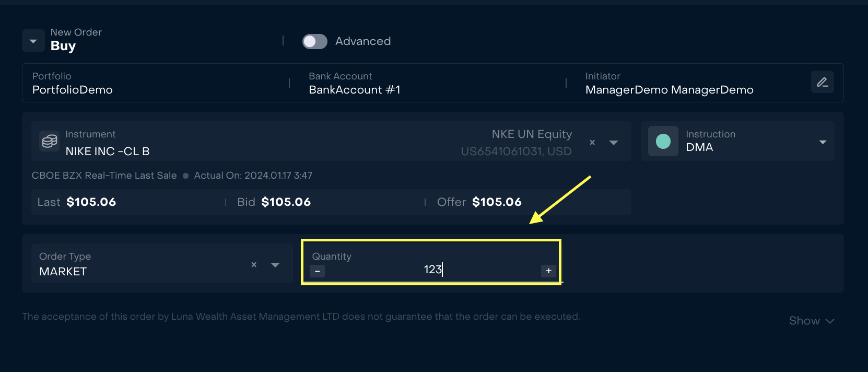Click the teal circle Instruction indicator
This screenshot has height=372, width=868.
663,141
